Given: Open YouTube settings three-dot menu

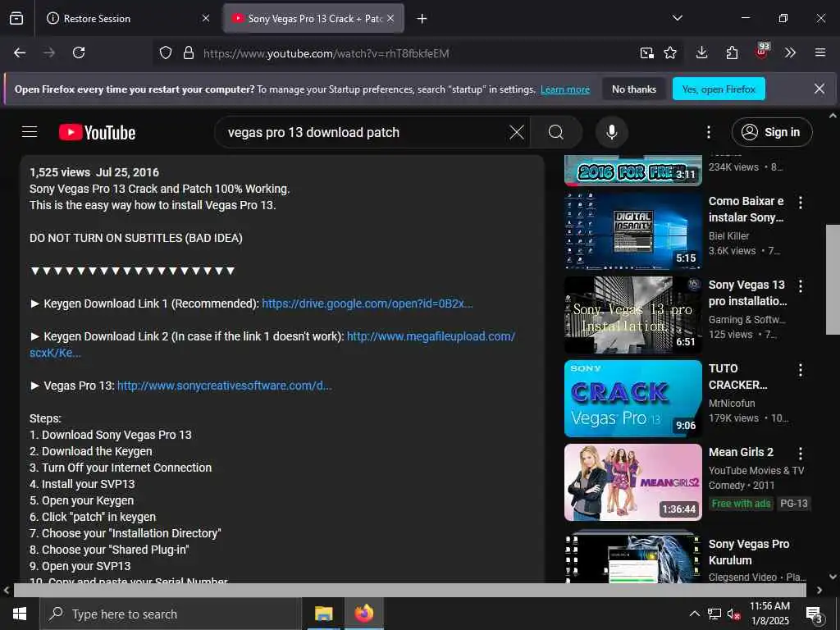Looking at the screenshot, I should click(708, 132).
